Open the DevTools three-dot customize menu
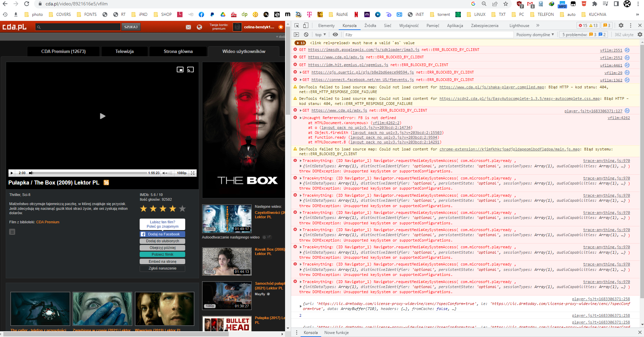The image size is (644, 337). click(x=631, y=26)
